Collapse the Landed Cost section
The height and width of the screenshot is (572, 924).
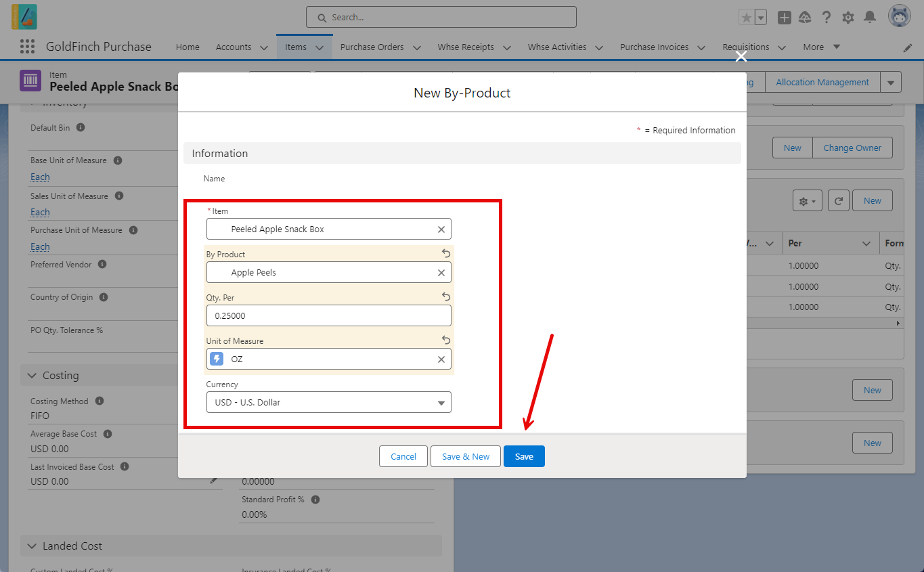click(32, 546)
